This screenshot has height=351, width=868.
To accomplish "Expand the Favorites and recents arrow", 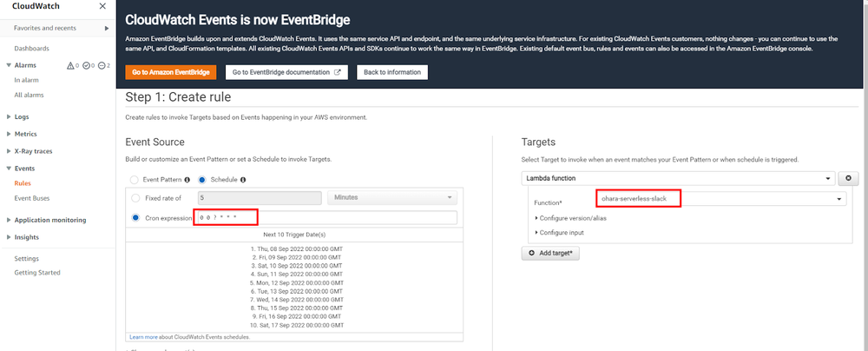I will [107, 29].
